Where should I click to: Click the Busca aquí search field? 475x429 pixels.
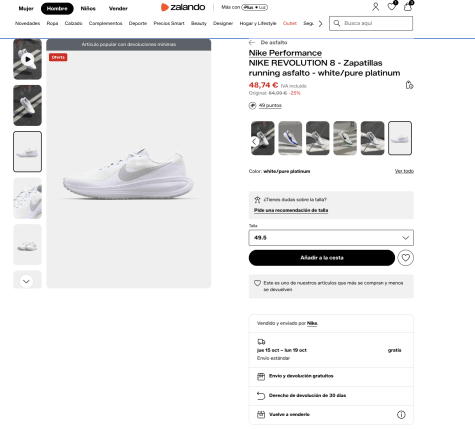(x=371, y=23)
